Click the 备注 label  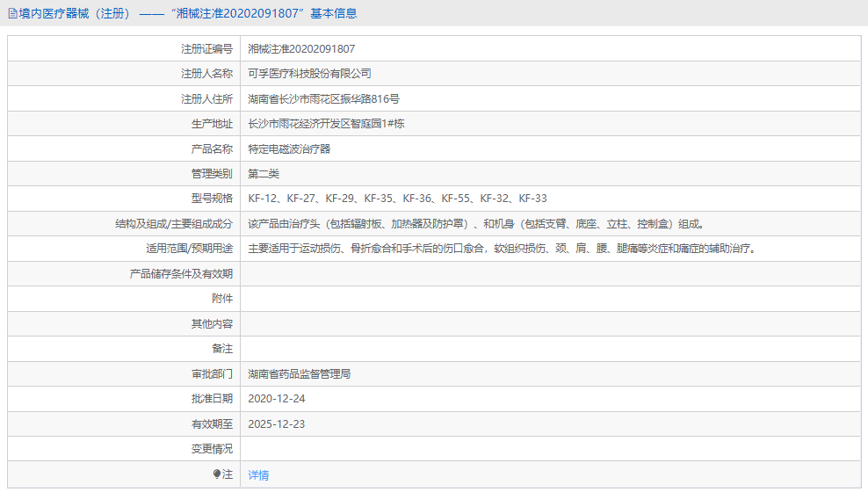pos(222,349)
